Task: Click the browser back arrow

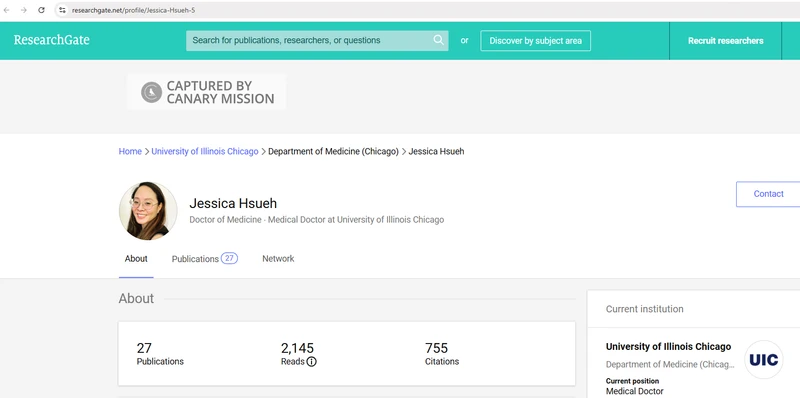Action: click(x=7, y=10)
